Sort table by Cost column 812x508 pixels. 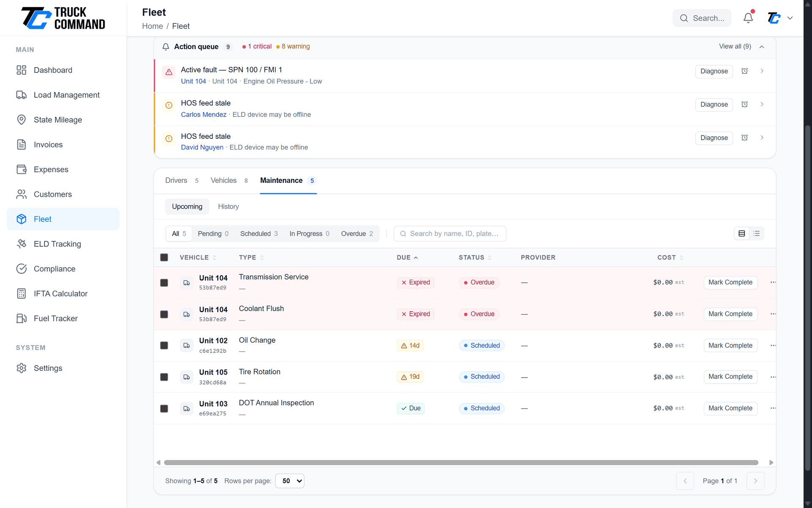670,257
